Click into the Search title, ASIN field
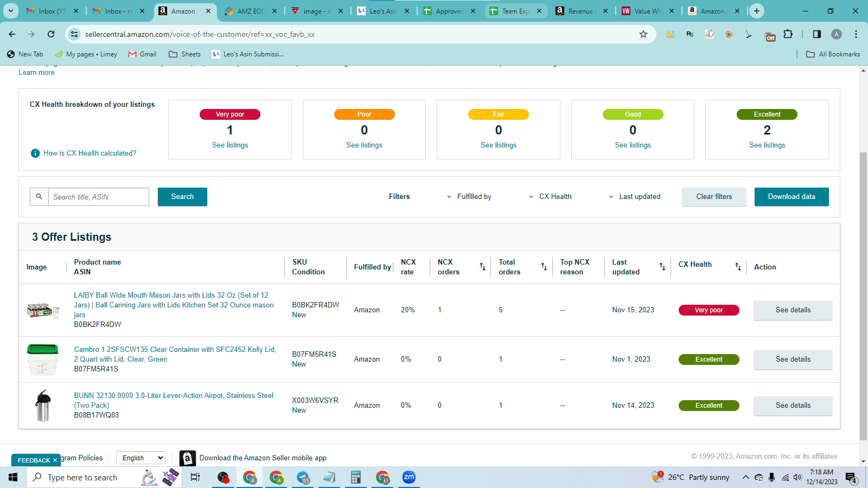The width and height of the screenshot is (868, 488). (99, 197)
